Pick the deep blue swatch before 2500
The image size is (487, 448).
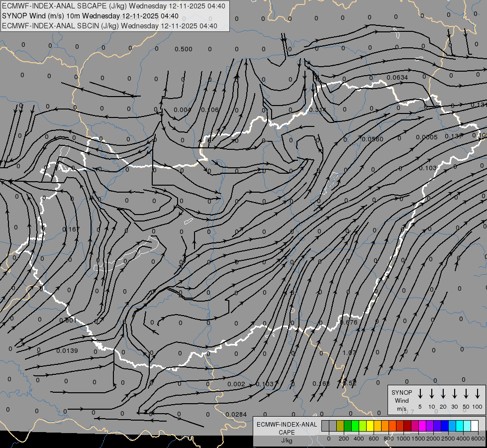coord(445,426)
